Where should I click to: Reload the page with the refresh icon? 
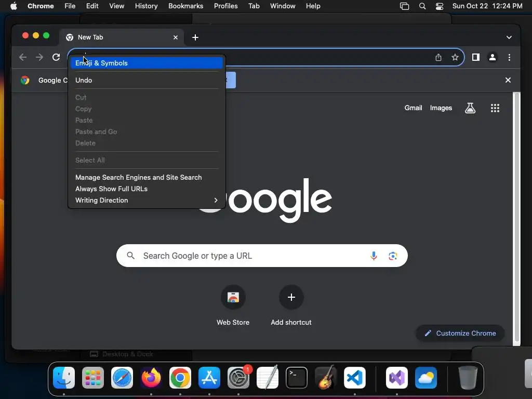point(56,57)
